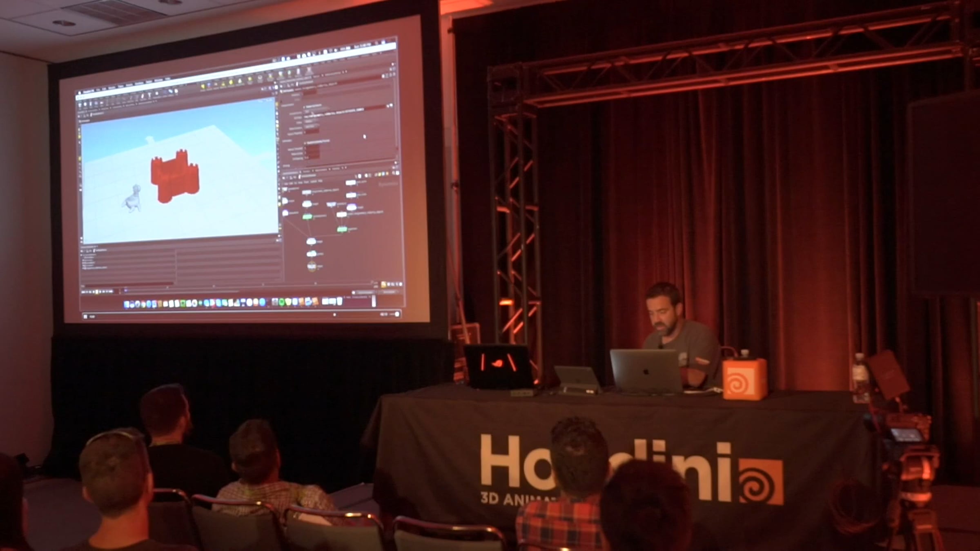Select the topmost node in the network's right column
The width and height of the screenshot is (980, 551).
click(351, 183)
